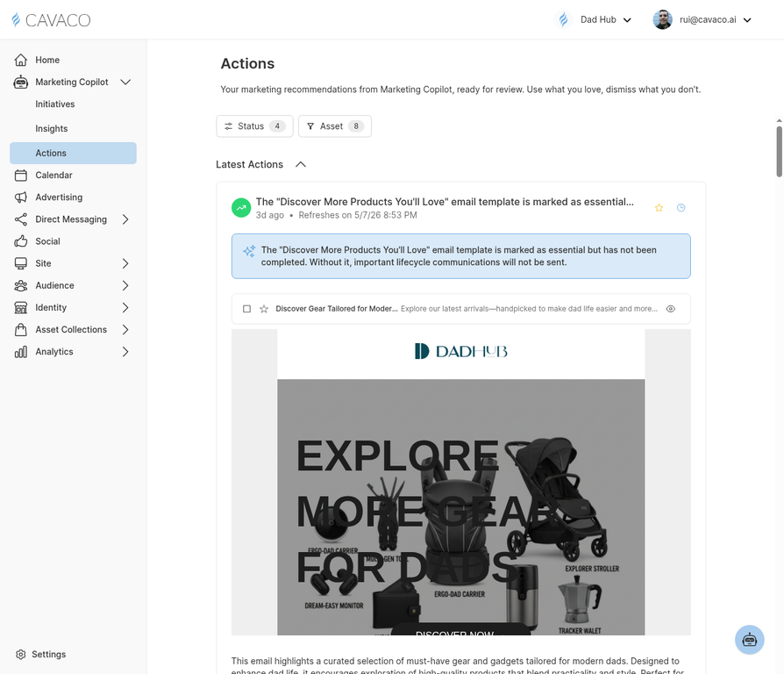Viewport: 784px width, 674px height.
Task: Click the Home label in sidebar
Action: coord(47,60)
